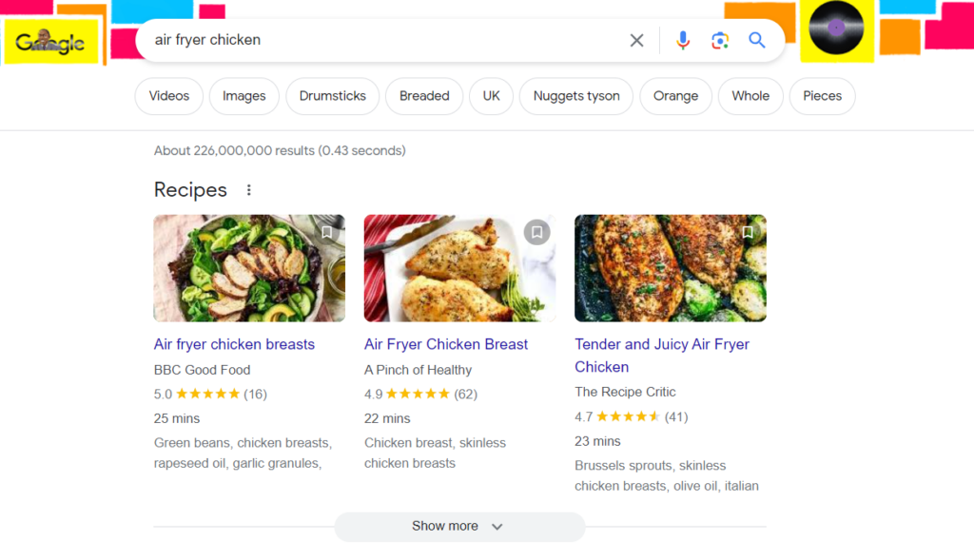Click inside the search input field
Screen dimensions: 974x560
point(380,40)
